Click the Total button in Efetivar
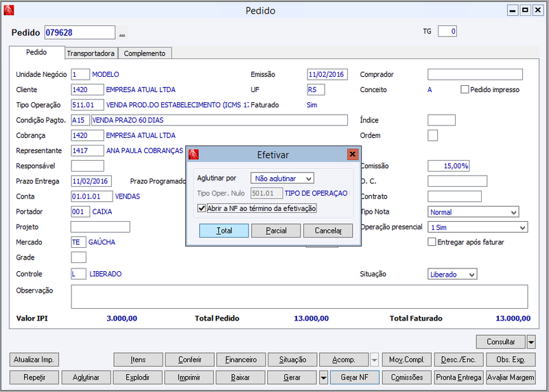This screenshot has width=549, height=392. click(224, 231)
